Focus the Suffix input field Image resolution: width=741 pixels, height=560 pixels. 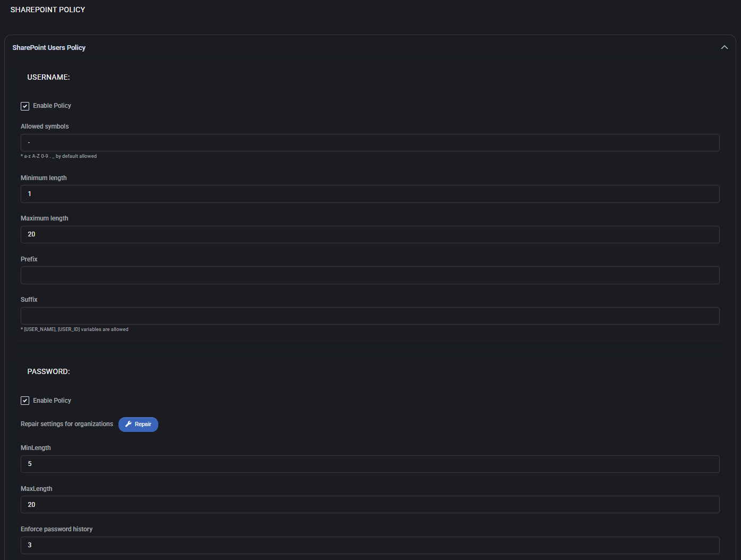point(370,316)
